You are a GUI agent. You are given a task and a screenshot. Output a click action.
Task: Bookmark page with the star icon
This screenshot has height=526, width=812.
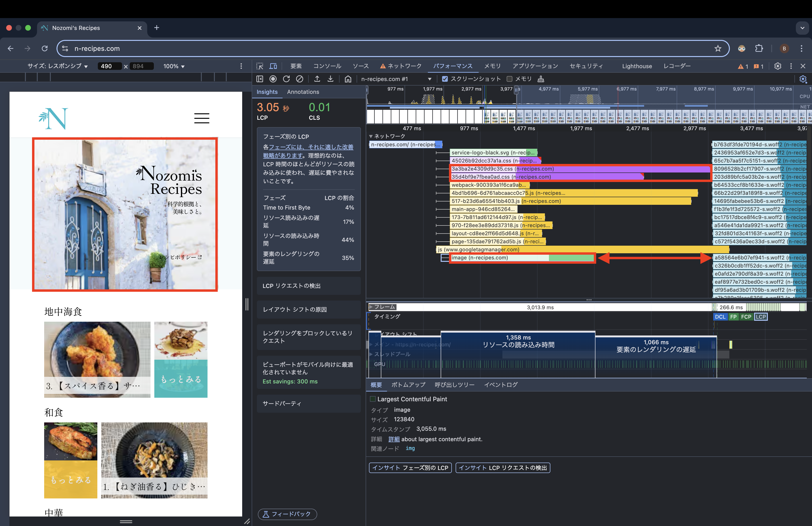(x=718, y=48)
